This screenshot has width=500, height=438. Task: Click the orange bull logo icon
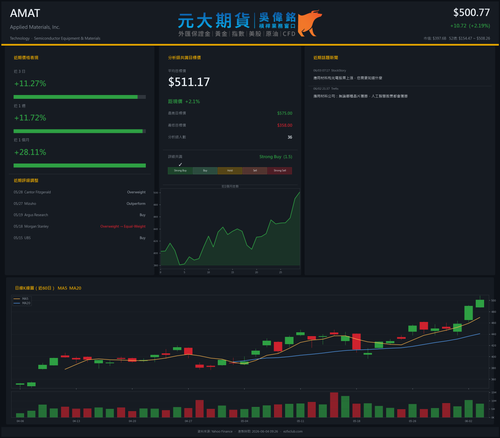(x=309, y=23)
